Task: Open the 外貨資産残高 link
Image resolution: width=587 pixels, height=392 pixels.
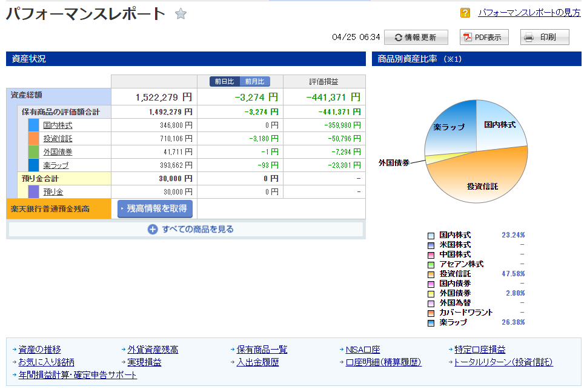Action: [153, 350]
